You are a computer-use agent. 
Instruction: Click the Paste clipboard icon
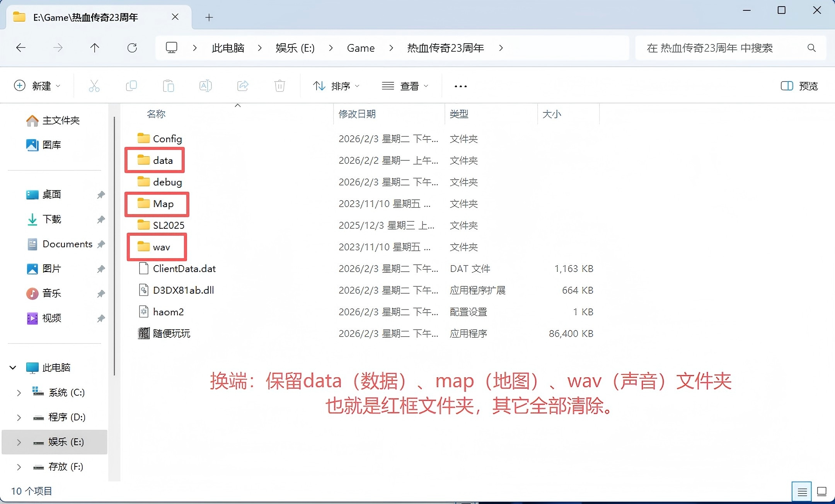[169, 86]
